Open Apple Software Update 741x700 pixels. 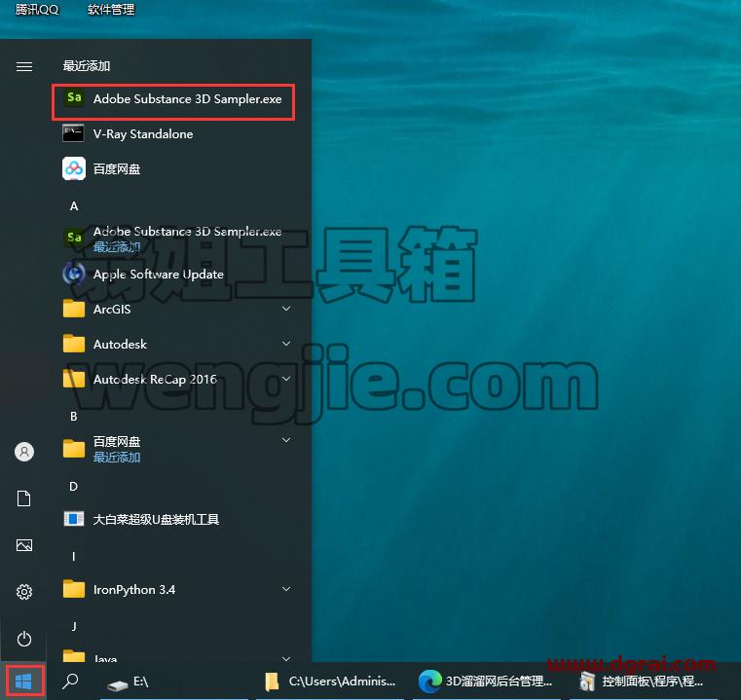[x=173, y=275]
